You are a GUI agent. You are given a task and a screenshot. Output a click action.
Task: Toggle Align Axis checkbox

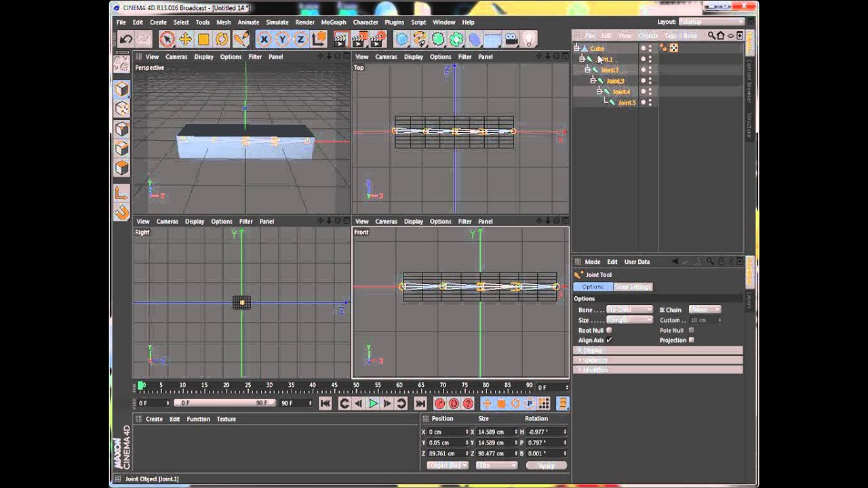pos(609,340)
